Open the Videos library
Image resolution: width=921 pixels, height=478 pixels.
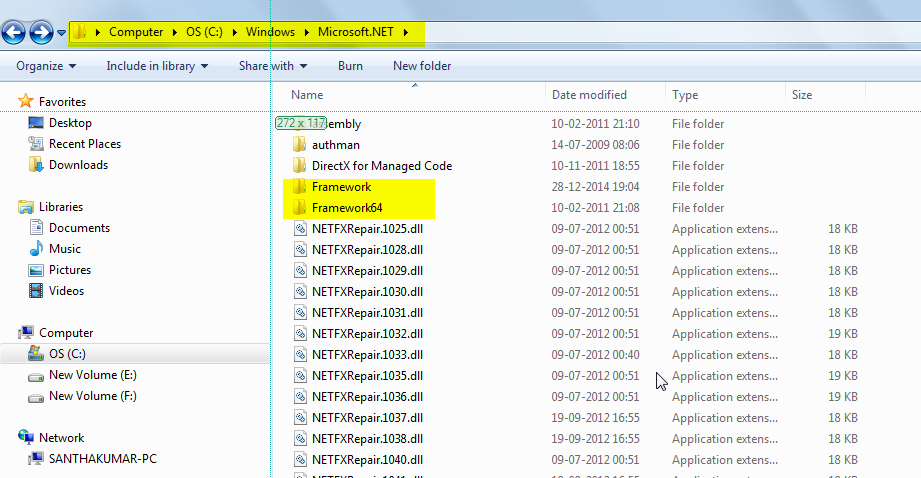(35, 291)
